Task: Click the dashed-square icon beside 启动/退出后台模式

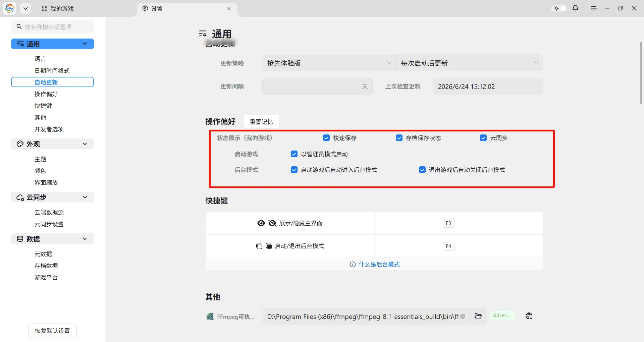Action: click(x=259, y=246)
